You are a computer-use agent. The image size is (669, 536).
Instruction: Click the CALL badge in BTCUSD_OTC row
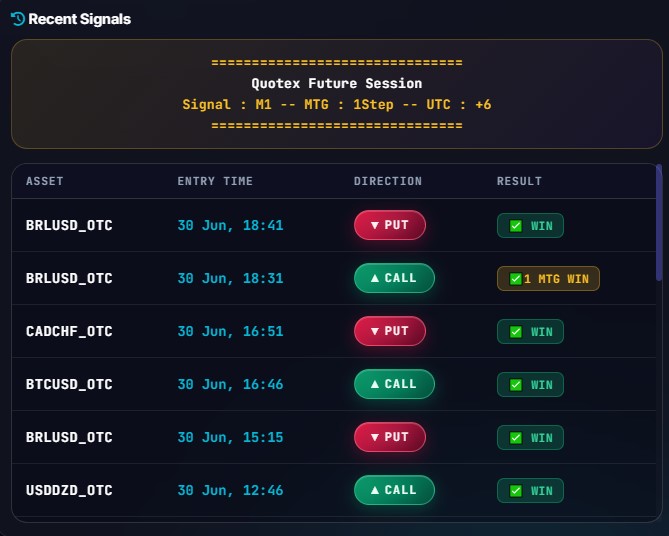394,384
